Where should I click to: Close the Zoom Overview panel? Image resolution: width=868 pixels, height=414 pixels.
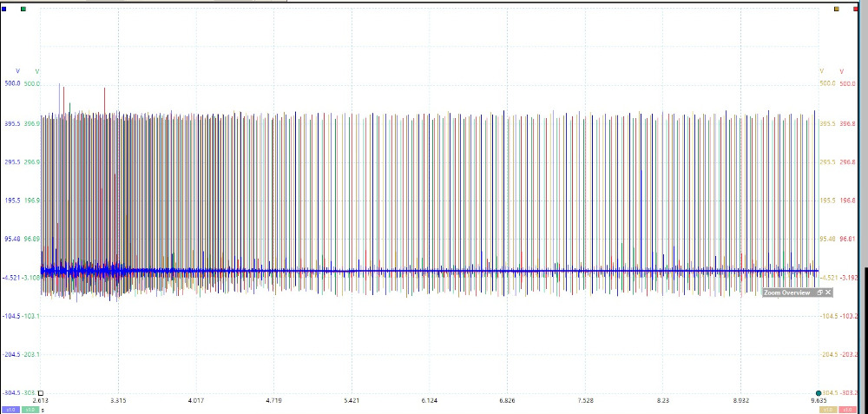828,292
